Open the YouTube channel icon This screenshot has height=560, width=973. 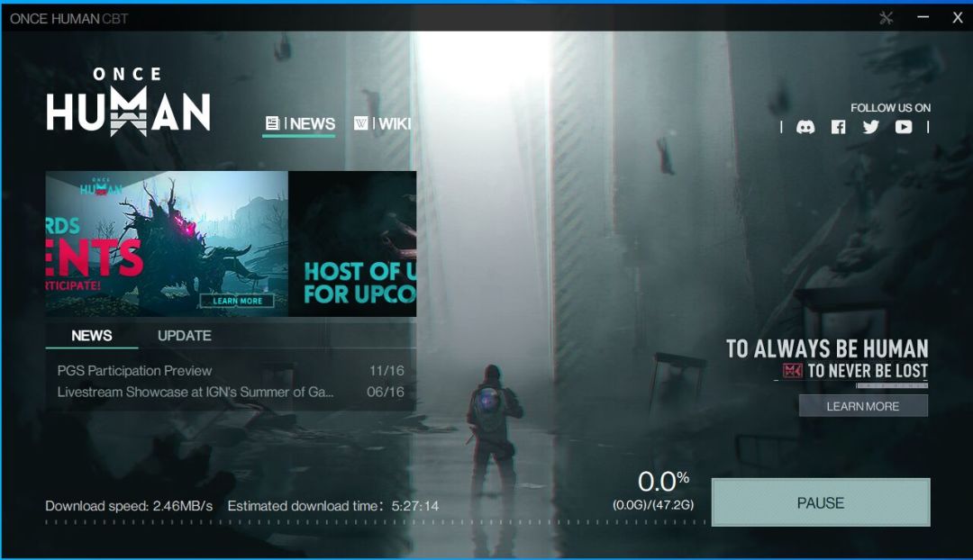point(904,127)
